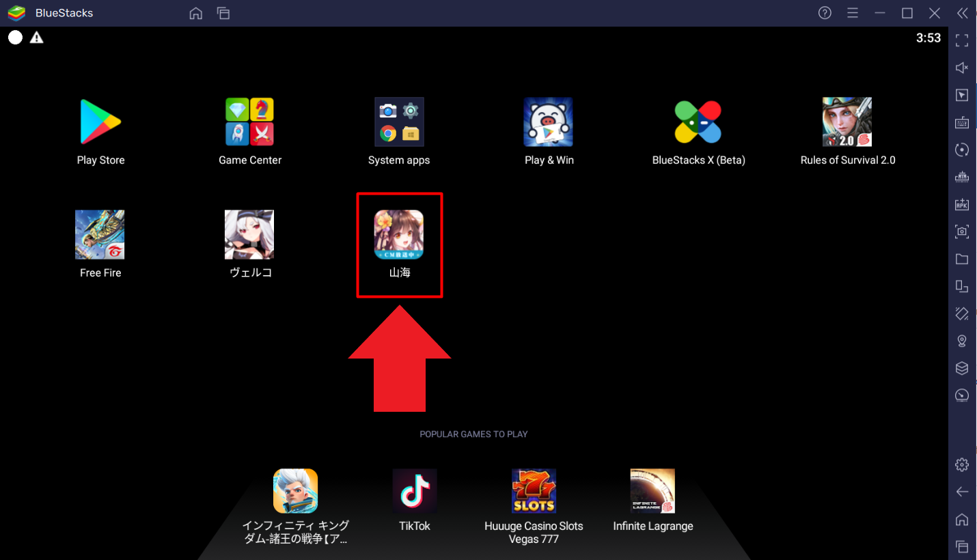Image resolution: width=977 pixels, height=560 pixels.
Task: Open the media manager folder icon
Action: coord(962,259)
